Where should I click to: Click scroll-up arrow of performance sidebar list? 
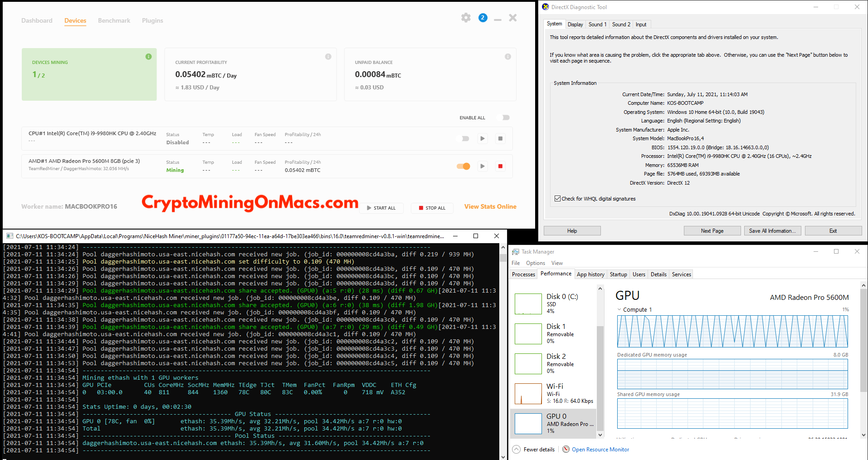click(600, 289)
